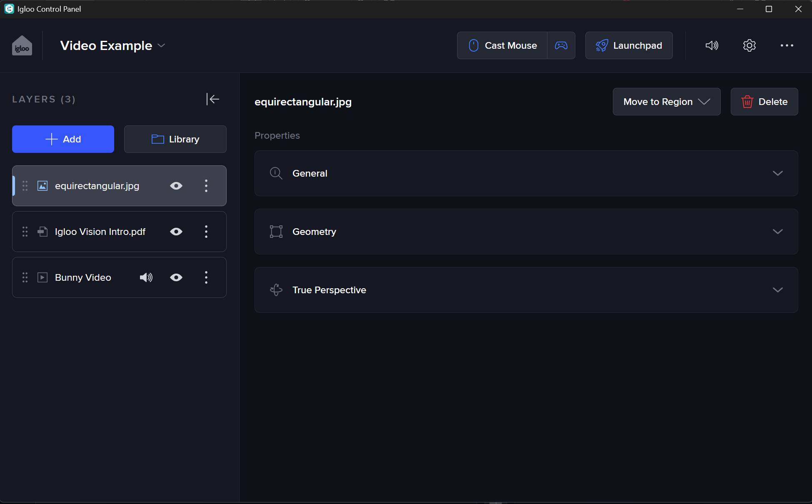Hide the equirectangular.jpg layer
This screenshot has width=812, height=504.
point(176,186)
